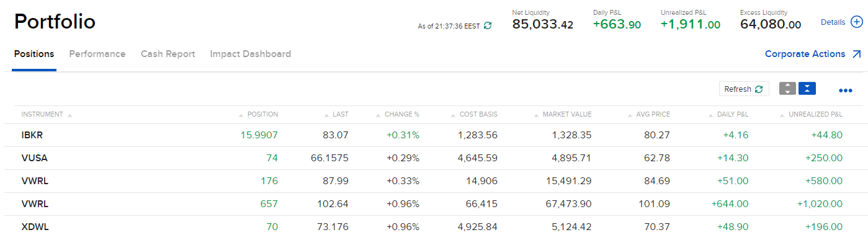Collapse rows with the blue arrows button
Viewport: 868px width, 240px height.
[x=807, y=89]
